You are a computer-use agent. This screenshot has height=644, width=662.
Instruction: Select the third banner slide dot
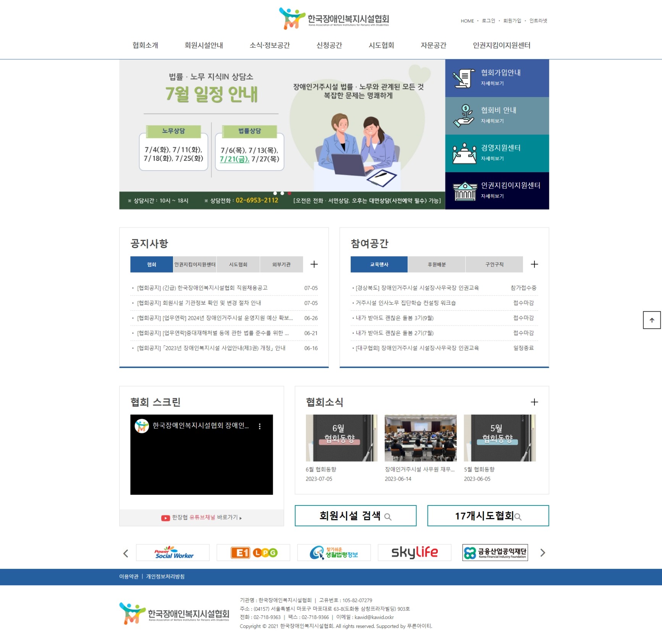click(290, 193)
